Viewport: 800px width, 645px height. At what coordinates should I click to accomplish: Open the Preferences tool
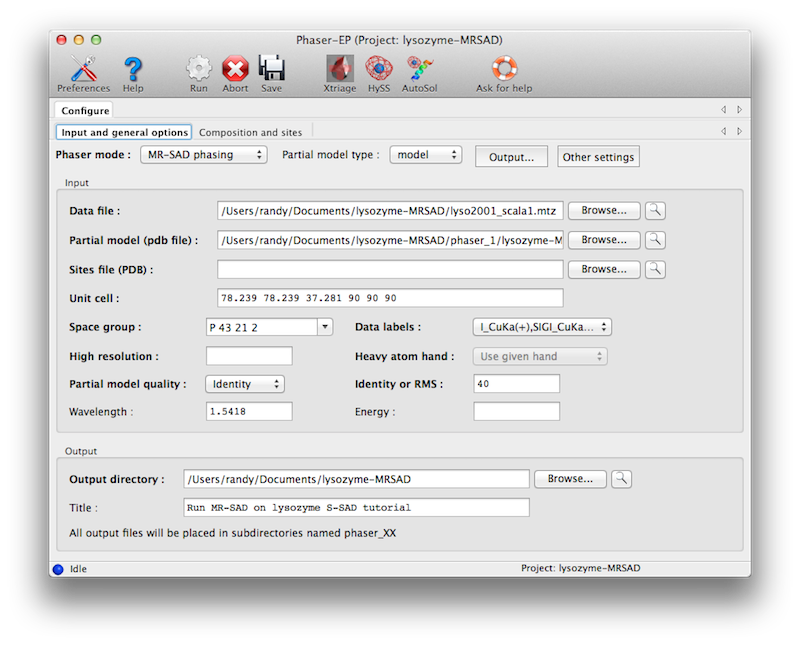(x=84, y=70)
